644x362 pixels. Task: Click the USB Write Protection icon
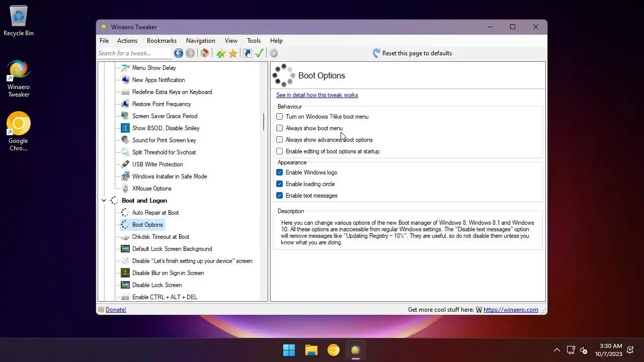125,164
